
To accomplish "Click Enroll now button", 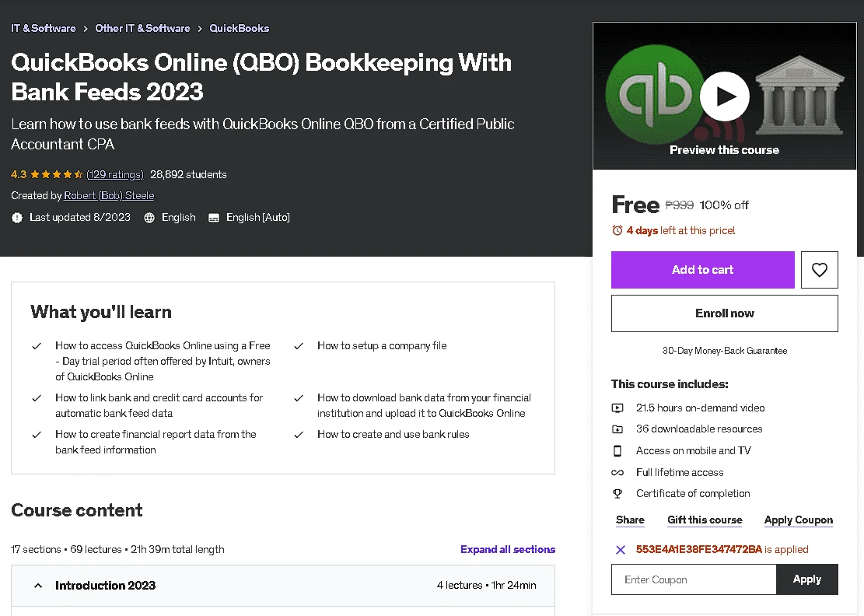I will [x=725, y=313].
